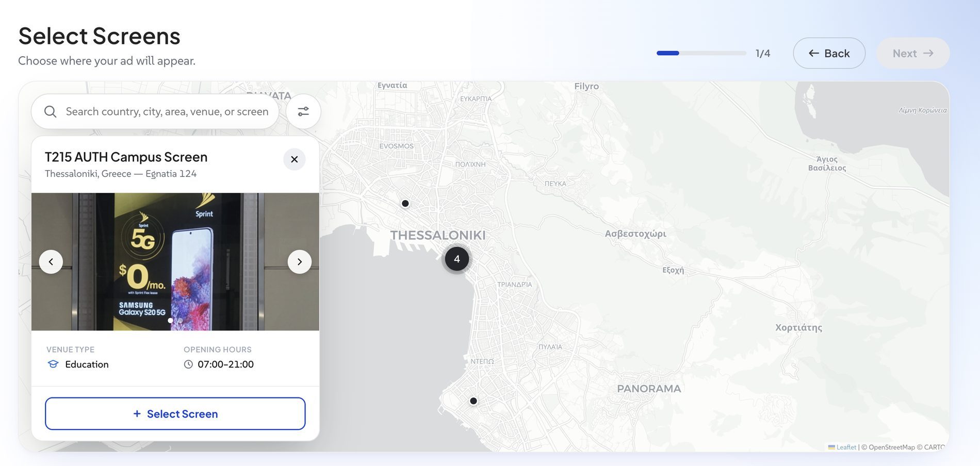The width and height of the screenshot is (980, 466).
Task: Click the Education venue type text
Action: point(87,364)
